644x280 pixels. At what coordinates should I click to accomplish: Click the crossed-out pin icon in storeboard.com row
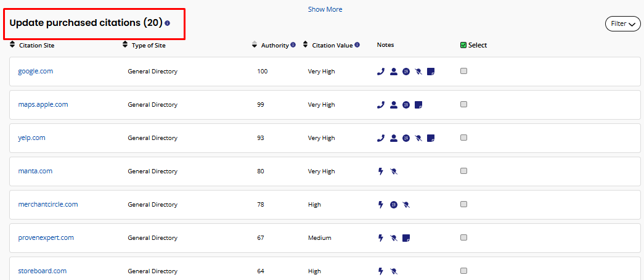point(394,271)
